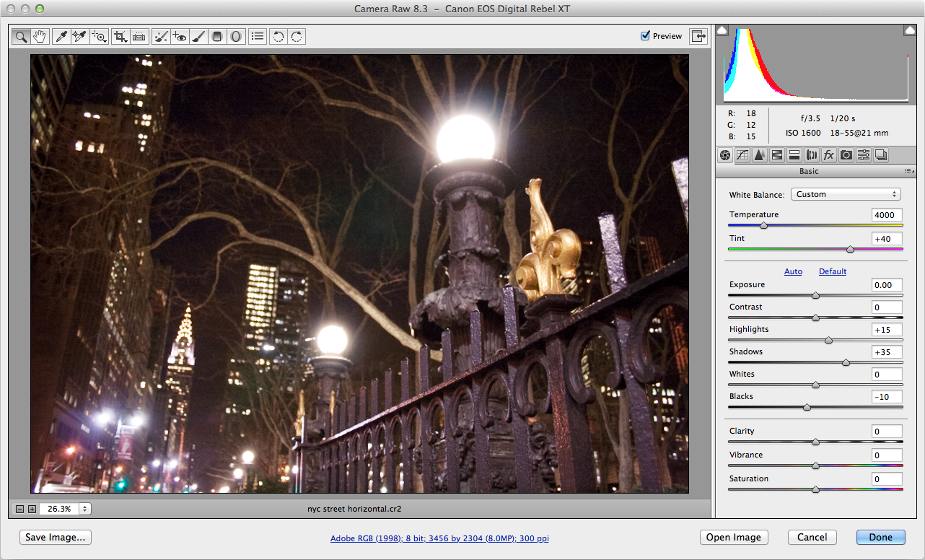Select the White Balance eyedropper tool
925x560 pixels.
(61, 36)
